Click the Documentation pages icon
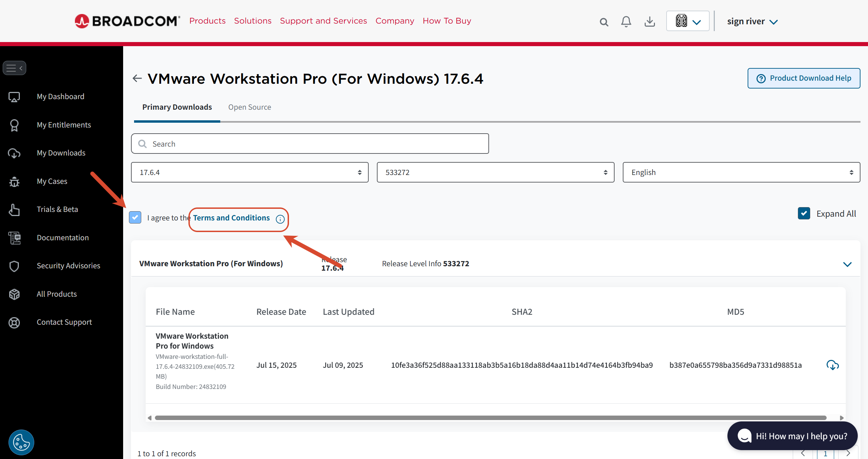This screenshot has width=868, height=459. 14,238
